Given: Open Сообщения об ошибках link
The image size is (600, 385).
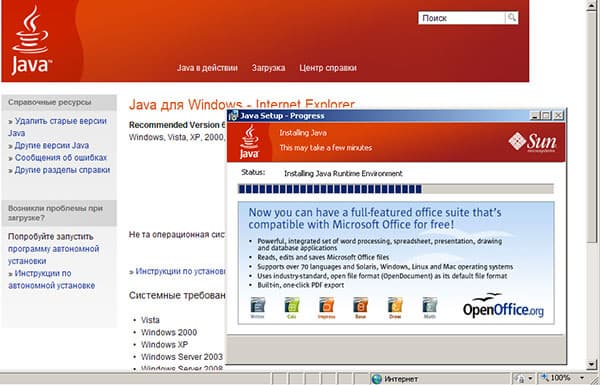Looking at the screenshot, I should point(60,158).
